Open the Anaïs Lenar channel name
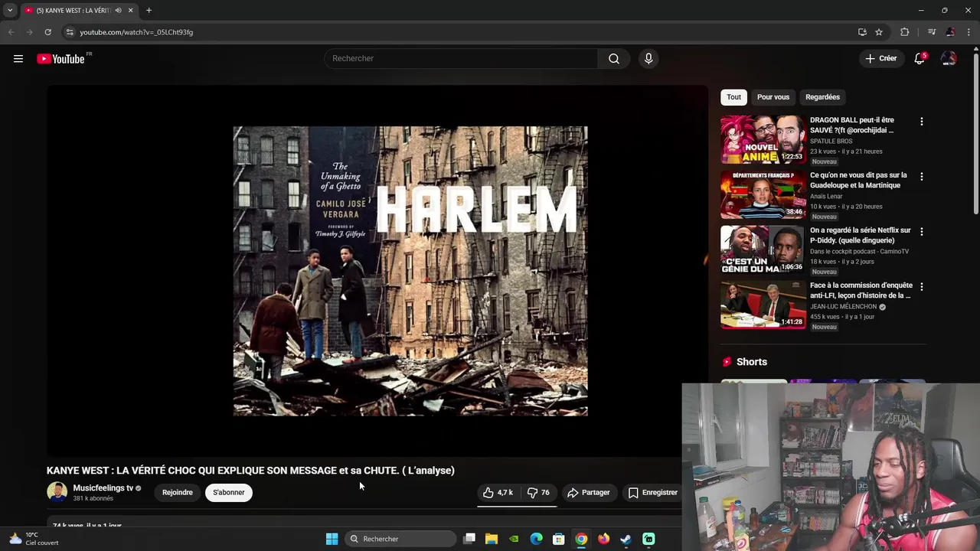 coord(826,197)
